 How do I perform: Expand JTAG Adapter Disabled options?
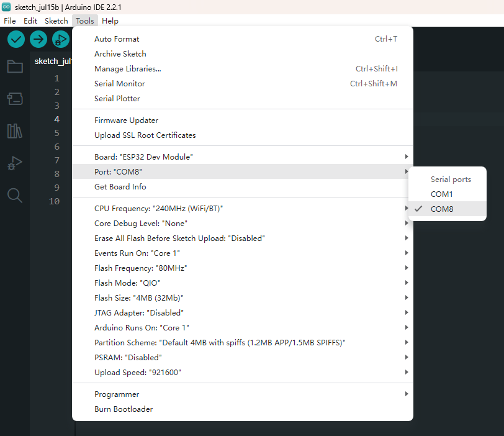point(243,313)
